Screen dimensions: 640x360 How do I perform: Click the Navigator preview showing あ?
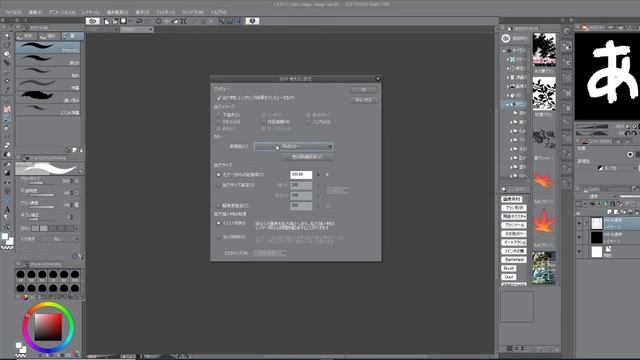pyautogui.click(x=607, y=76)
